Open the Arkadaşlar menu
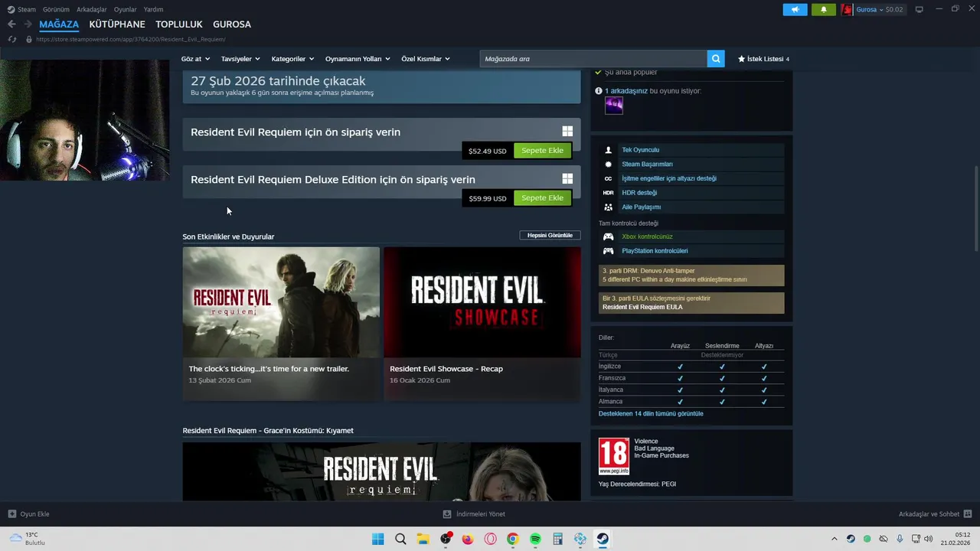The image size is (980, 551). click(92, 9)
